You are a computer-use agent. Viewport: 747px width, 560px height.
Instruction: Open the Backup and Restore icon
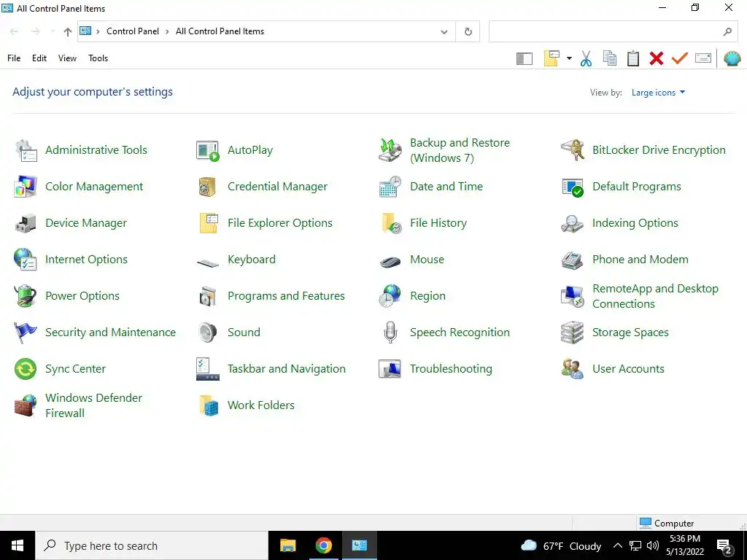390,150
